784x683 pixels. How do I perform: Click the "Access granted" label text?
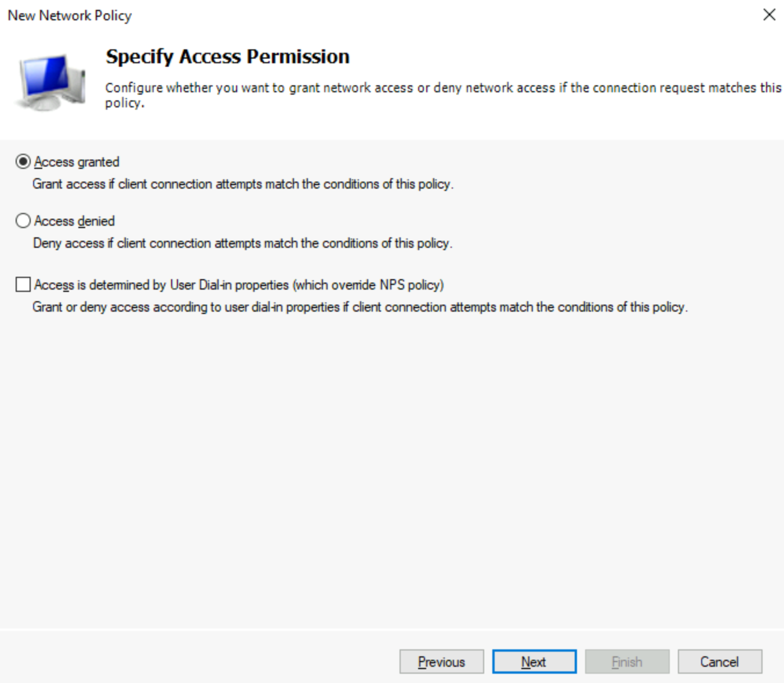point(77,162)
